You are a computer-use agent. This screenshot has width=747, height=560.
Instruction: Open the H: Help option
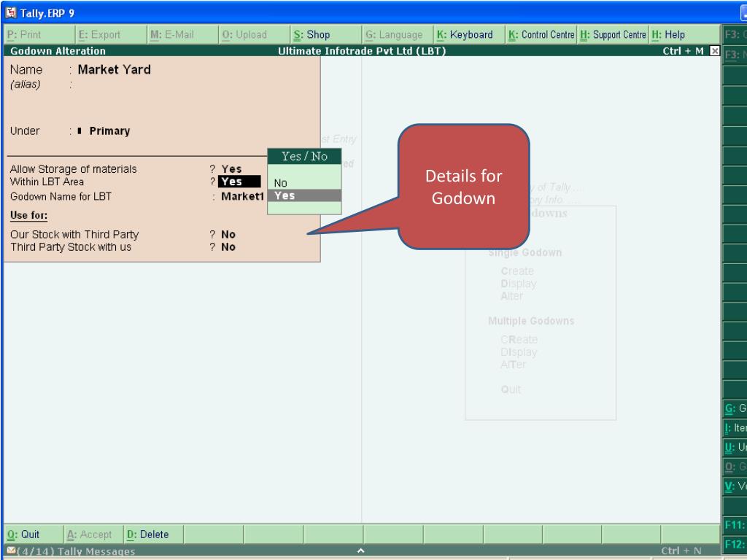point(684,35)
